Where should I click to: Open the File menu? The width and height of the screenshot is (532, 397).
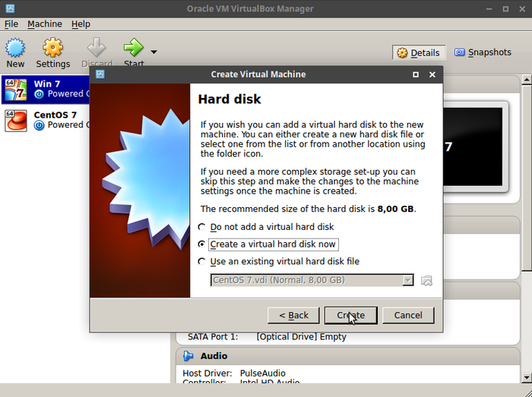coord(11,24)
